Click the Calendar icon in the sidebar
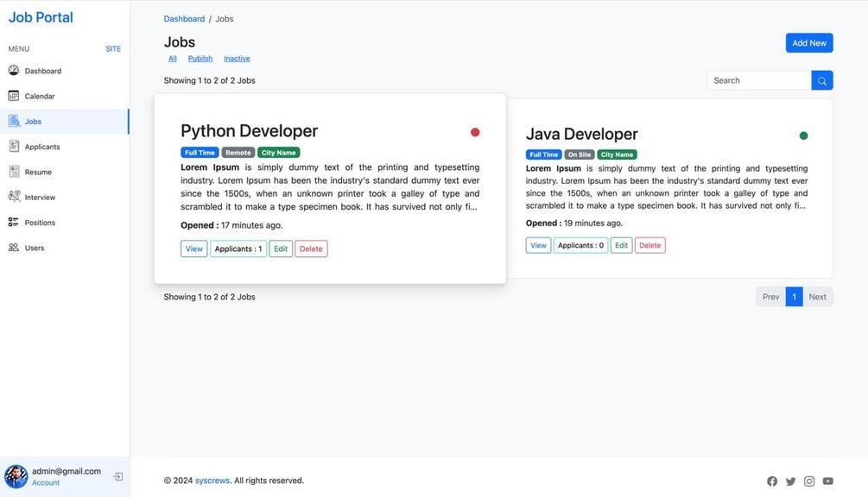The width and height of the screenshot is (868, 497). [x=14, y=96]
